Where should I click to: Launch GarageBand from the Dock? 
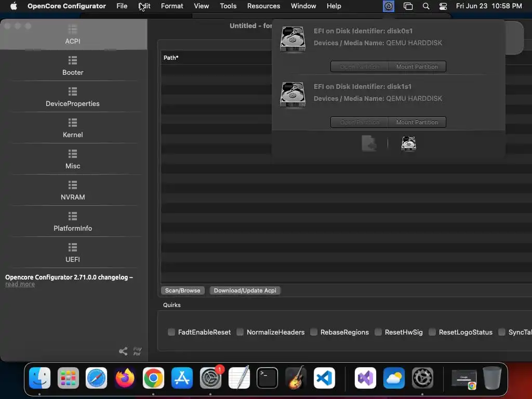296,378
